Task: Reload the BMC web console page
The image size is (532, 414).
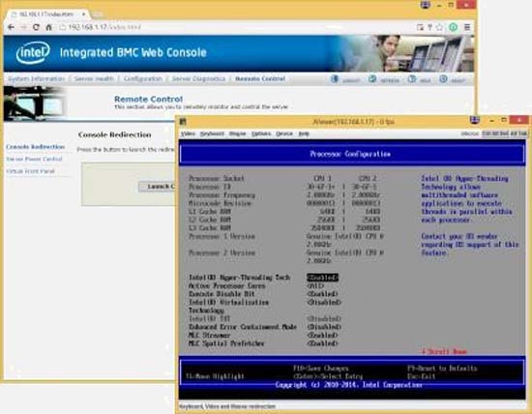Action: tap(36, 27)
